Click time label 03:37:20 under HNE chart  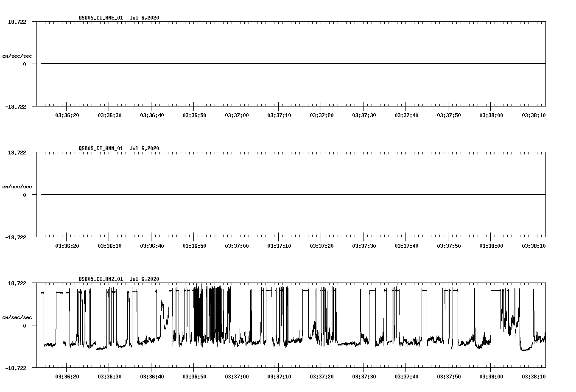[x=322, y=115]
